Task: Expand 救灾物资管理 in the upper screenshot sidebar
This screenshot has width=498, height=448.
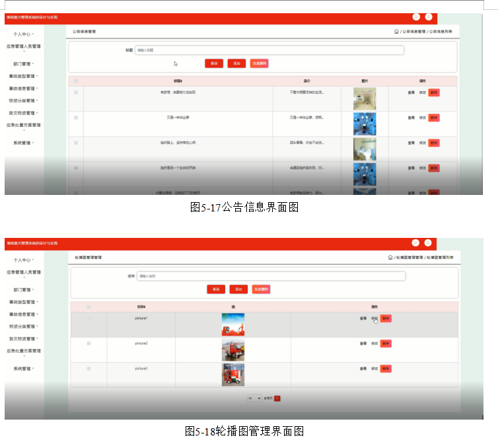Action: [24, 113]
